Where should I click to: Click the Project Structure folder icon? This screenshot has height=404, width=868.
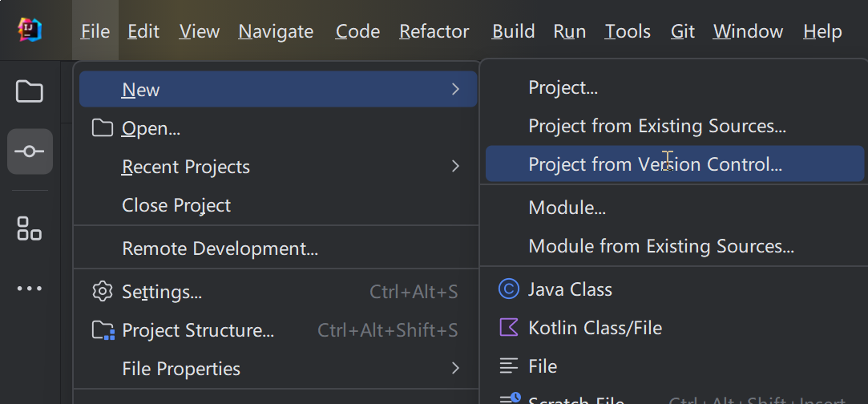pos(103,330)
